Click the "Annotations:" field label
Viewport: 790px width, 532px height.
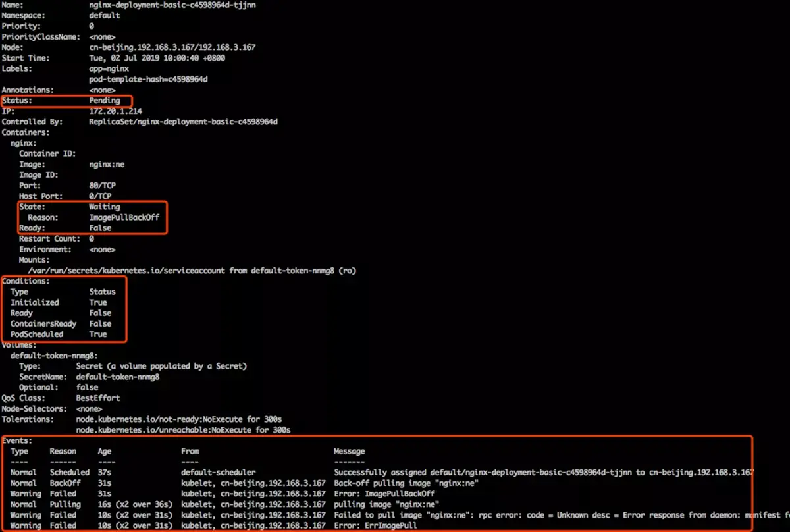[28, 90]
